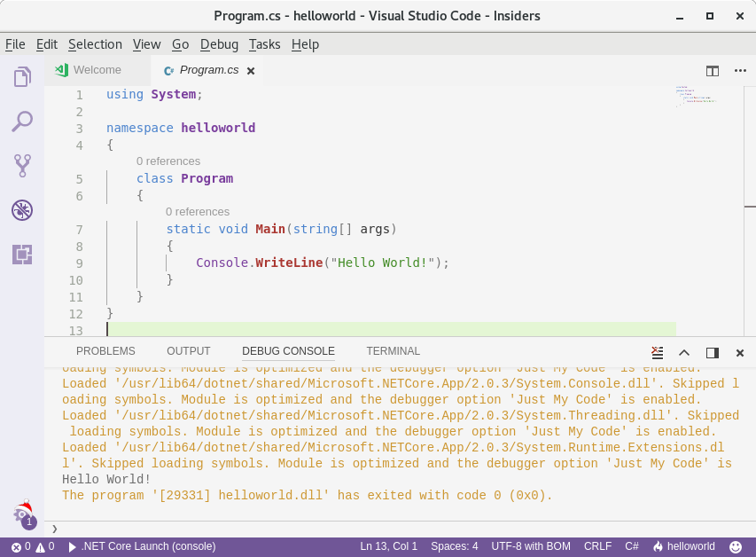Open the Search view in activity bar
This screenshot has width=756, height=557.
click(22, 122)
